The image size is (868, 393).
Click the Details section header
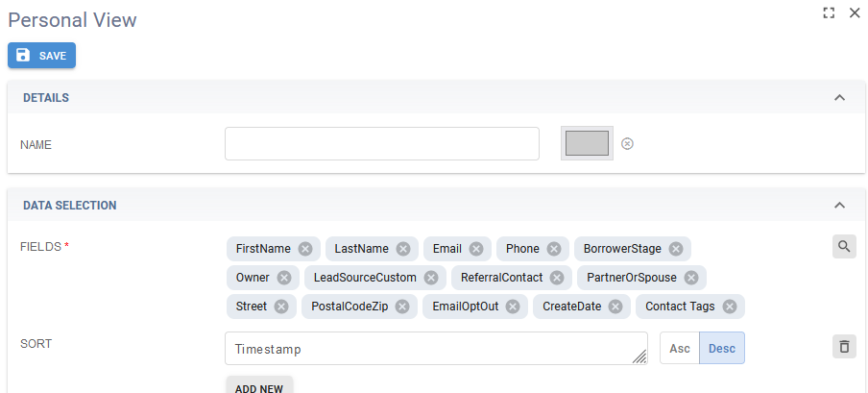46,98
